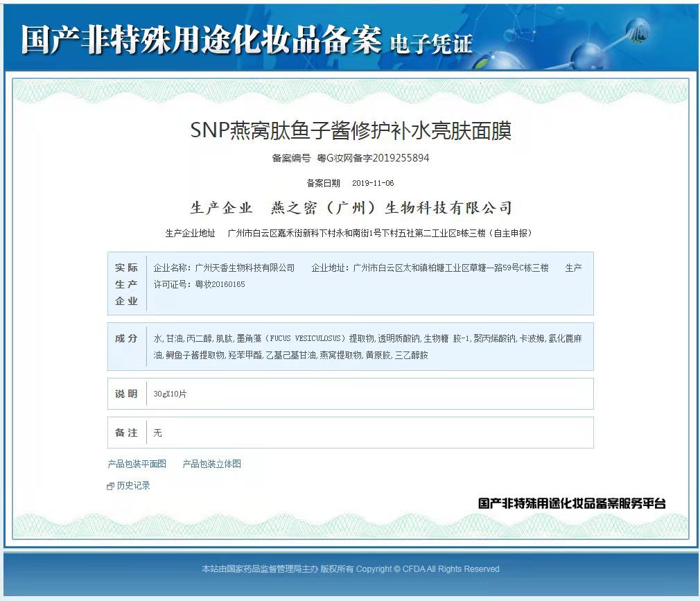
Task: Click the manufacturer name 燕之密（广州）生物科技有限公司
Action: pos(391,208)
